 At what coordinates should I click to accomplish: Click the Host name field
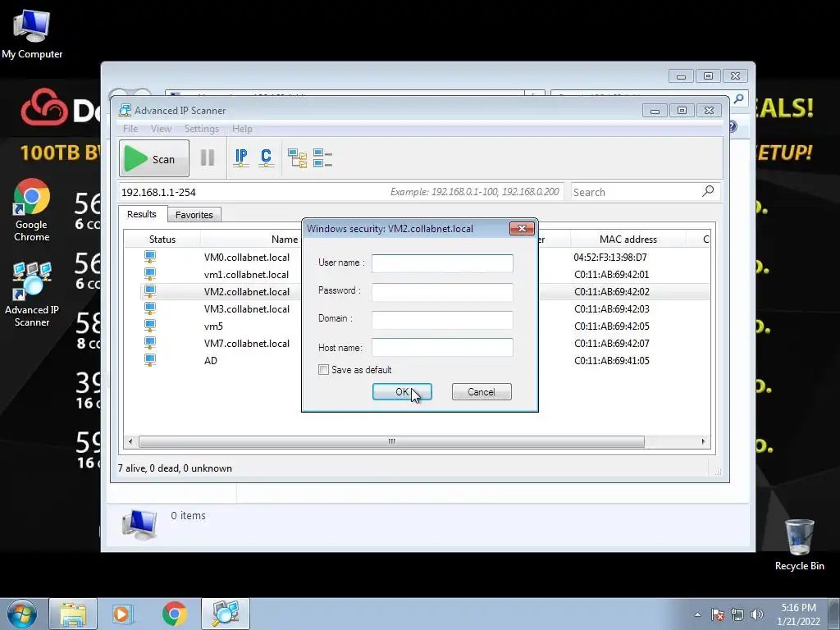442,347
